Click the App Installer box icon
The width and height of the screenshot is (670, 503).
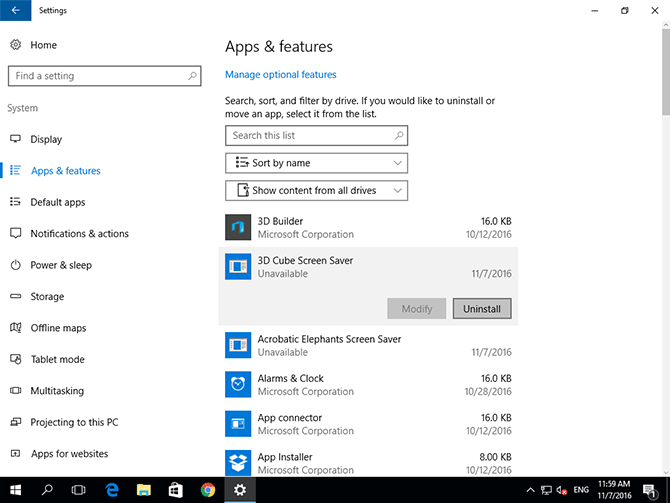pyautogui.click(x=238, y=463)
